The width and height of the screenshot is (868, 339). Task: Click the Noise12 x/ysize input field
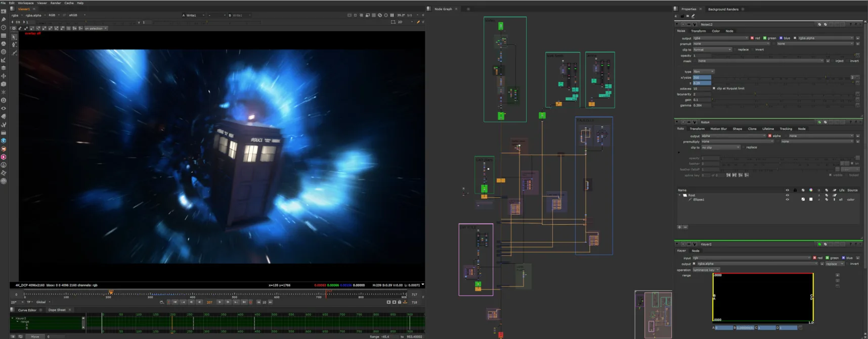click(702, 77)
